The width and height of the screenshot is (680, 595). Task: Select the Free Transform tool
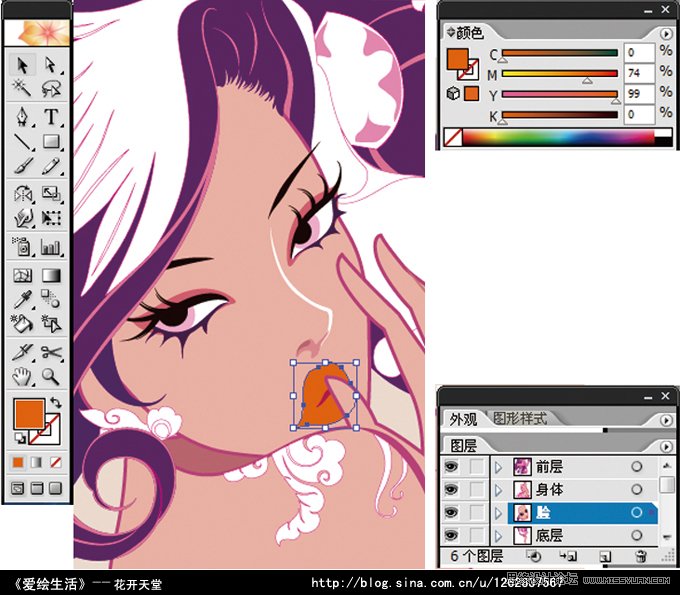pos(51,218)
